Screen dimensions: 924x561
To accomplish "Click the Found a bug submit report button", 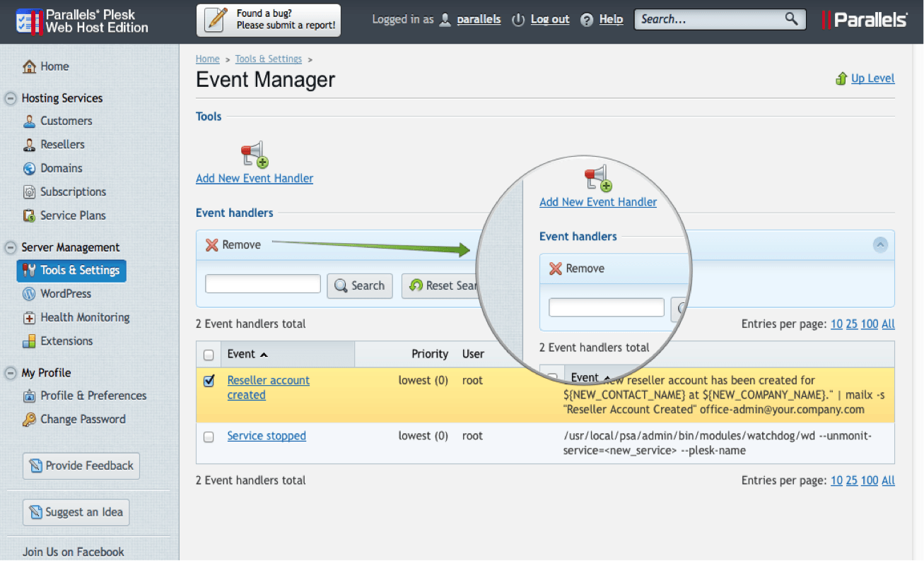I will click(269, 20).
